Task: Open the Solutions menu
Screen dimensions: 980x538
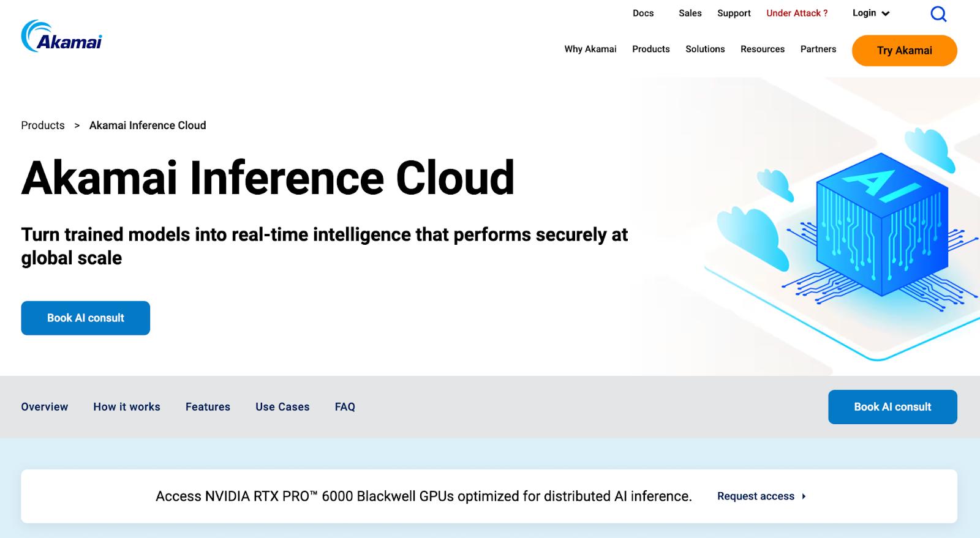Action: (705, 49)
